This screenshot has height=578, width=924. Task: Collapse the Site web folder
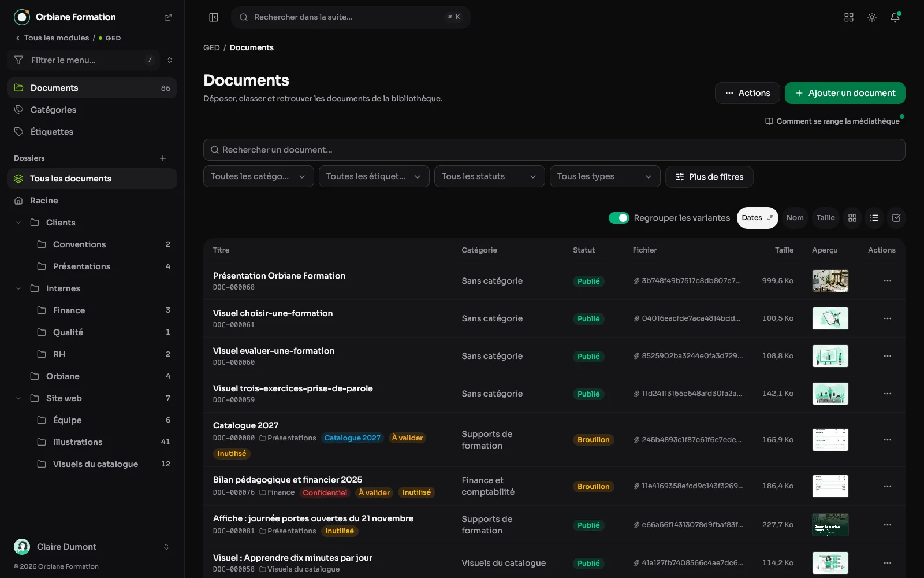[18, 398]
